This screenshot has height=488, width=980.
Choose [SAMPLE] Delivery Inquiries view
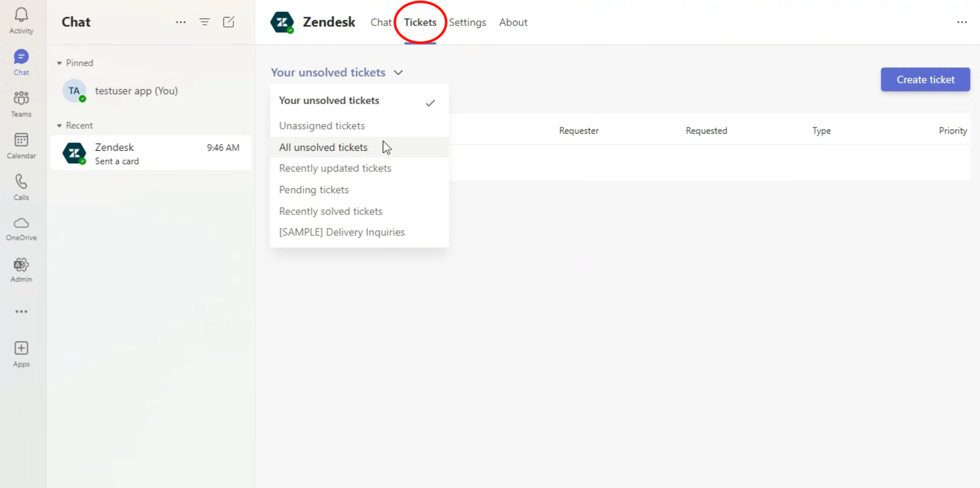[359, 232]
